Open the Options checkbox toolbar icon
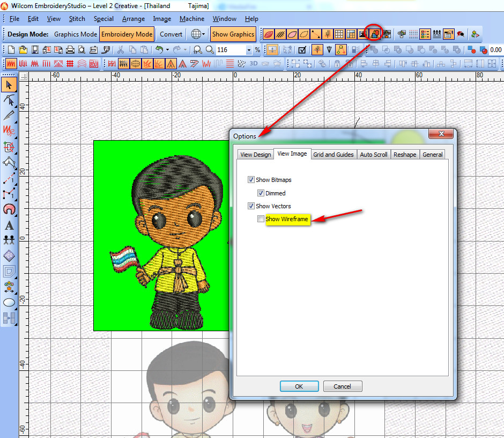 click(302, 49)
